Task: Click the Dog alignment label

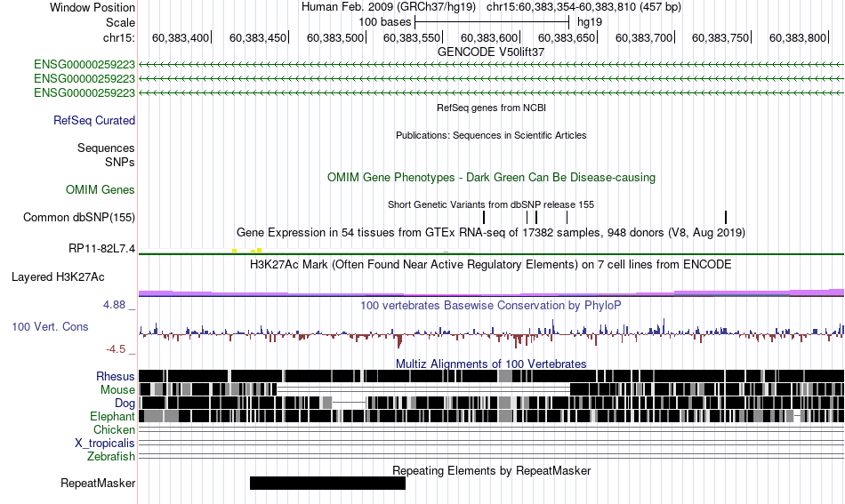Action: point(125,404)
